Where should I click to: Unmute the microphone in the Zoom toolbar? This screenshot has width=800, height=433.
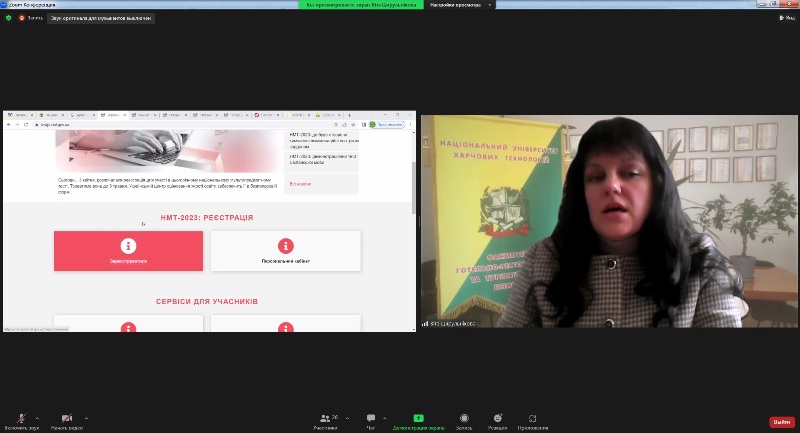pos(21,421)
